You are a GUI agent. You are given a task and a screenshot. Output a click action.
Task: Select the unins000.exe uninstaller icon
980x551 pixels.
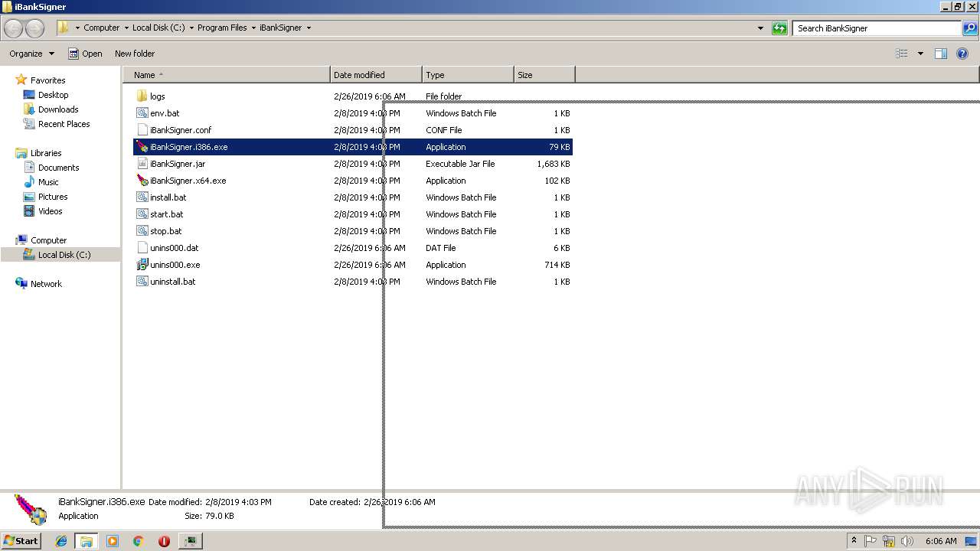142,265
